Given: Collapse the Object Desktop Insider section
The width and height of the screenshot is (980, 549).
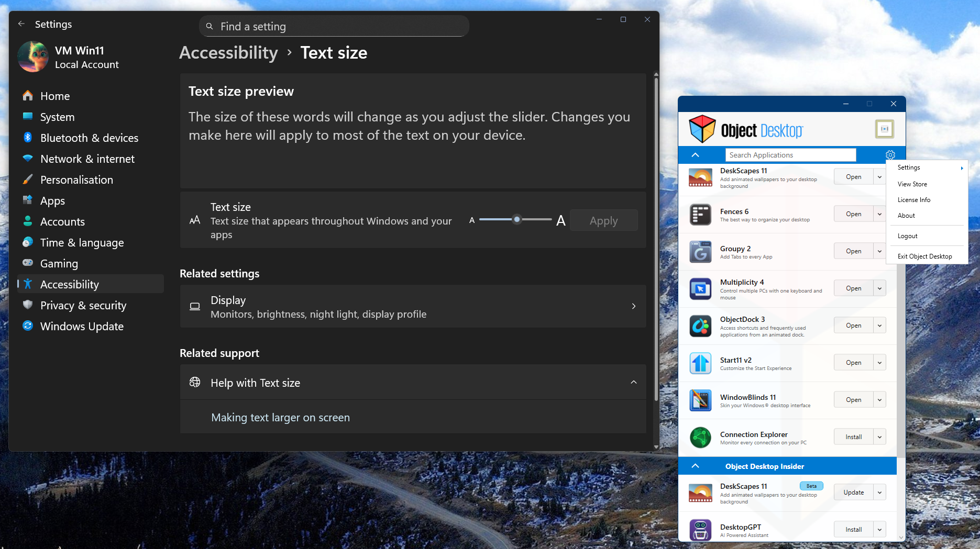Looking at the screenshot, I should point(695,466).
